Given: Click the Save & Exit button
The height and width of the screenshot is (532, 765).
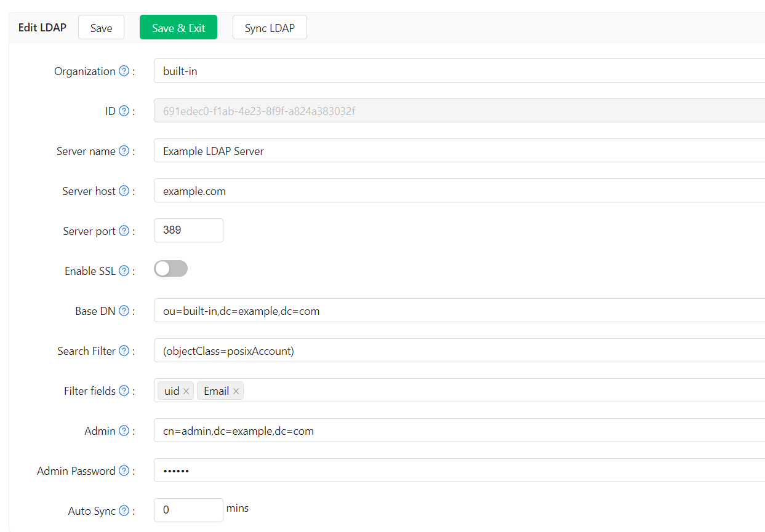Looking at the screenshot, I should pos(178,27).
